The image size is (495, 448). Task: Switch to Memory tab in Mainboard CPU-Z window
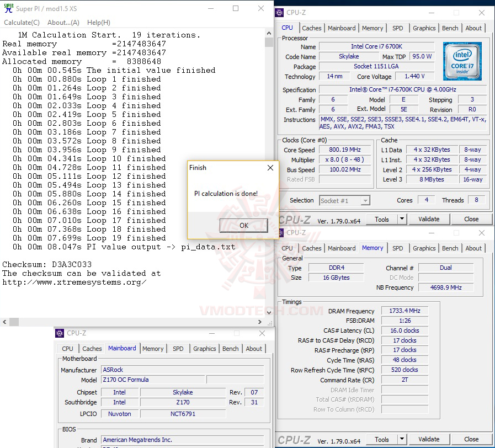153,349
